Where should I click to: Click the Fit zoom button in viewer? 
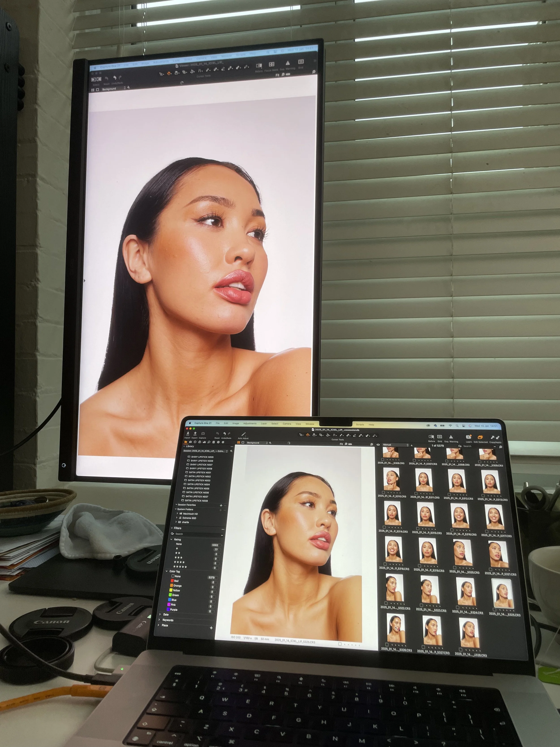click(342, 444)
